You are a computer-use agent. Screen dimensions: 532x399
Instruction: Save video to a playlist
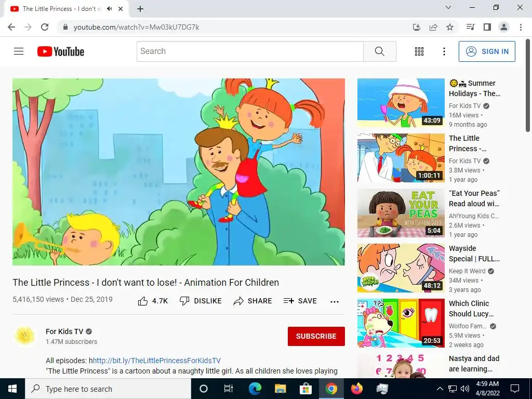pos(300,301)
